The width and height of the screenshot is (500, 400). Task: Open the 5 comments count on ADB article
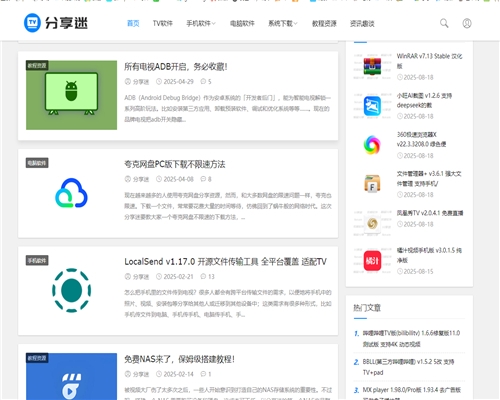206,82
